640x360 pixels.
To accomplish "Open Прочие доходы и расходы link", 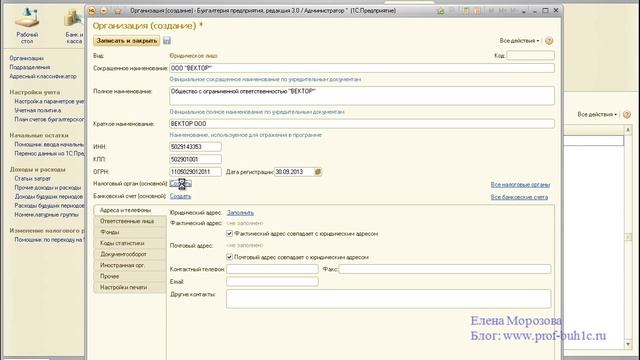I will pyautogui.click(x=48, y=187).
